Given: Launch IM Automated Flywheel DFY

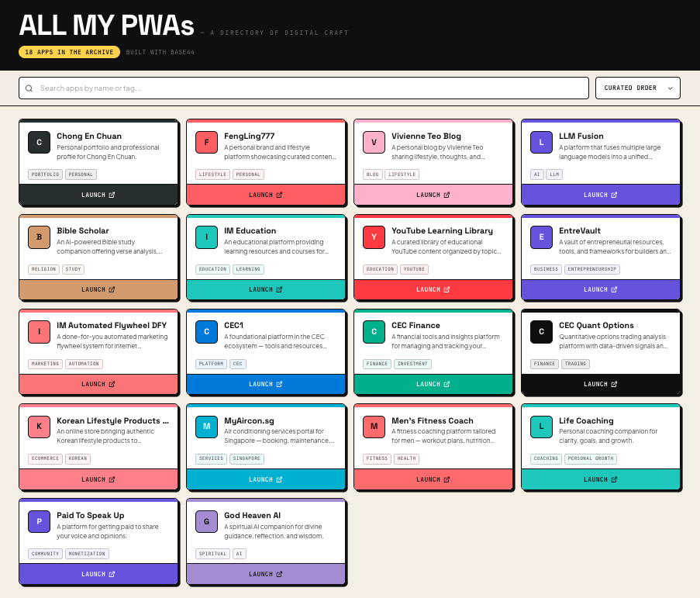Looking at the screenshot, I should (x=98, y=384).
